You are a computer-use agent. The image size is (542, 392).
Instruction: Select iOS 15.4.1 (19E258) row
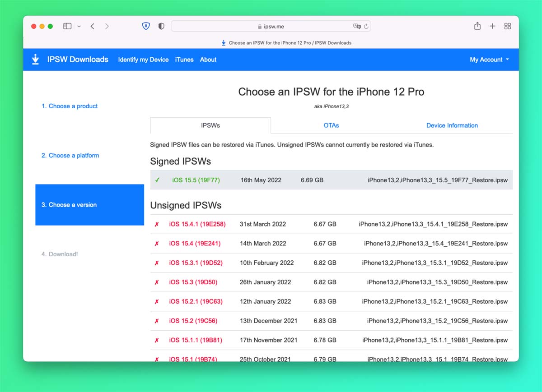pos(332,224)
